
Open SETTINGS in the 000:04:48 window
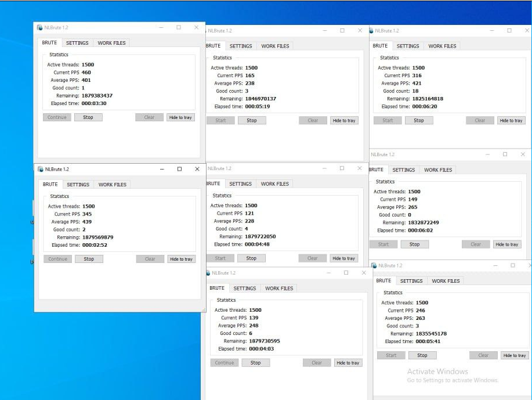[x=241, y=184]
